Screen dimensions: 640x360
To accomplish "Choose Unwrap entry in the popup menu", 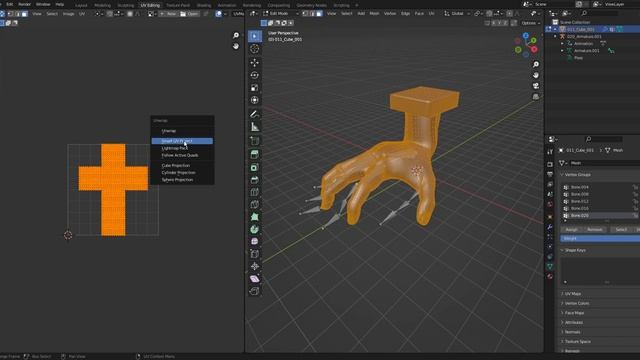I will pos(182,131).
